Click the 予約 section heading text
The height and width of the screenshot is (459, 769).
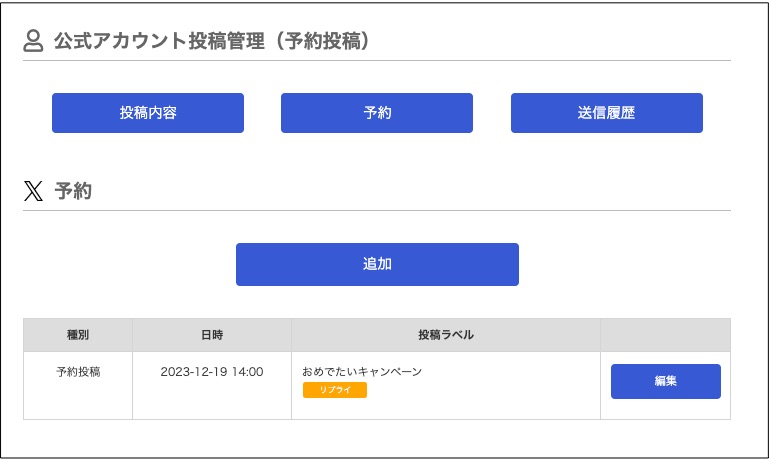tap(73, 191)
